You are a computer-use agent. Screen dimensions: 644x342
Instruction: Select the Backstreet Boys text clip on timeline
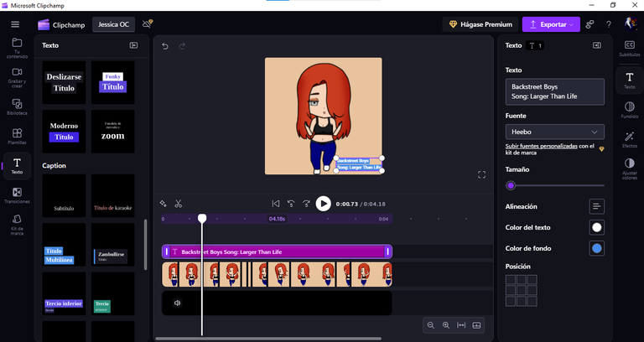point(278,251)
